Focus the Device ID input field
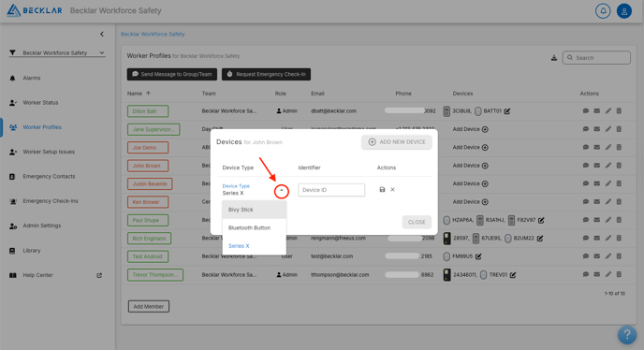644x350 pixels. point(331,190)
